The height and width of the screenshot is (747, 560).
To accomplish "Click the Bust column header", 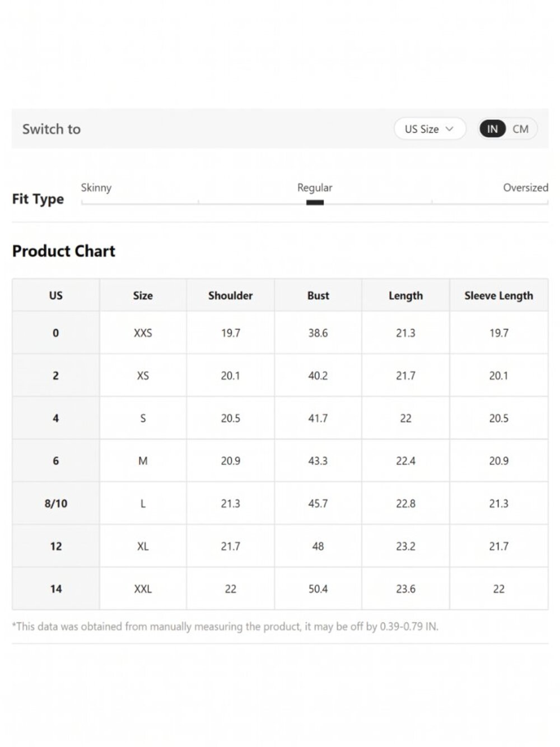I will (318, 295).
